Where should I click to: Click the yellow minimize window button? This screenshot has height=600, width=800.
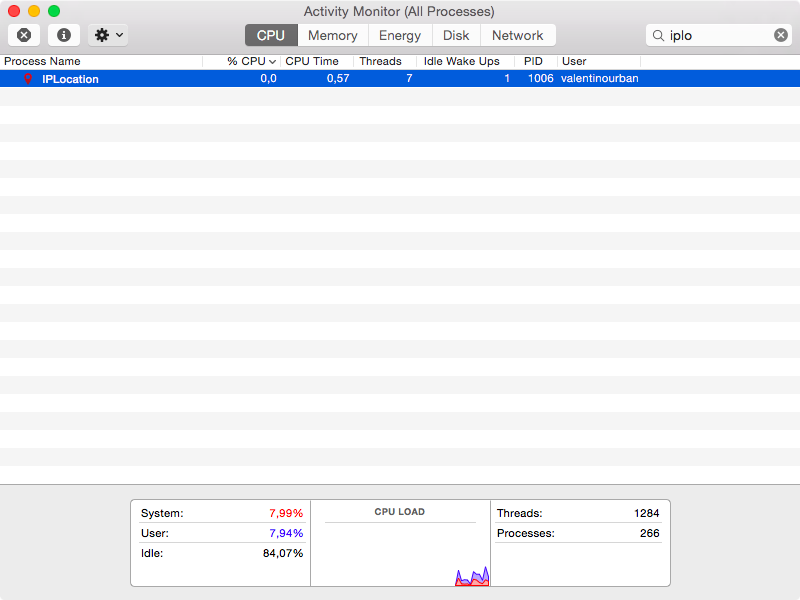click(34, 11)
